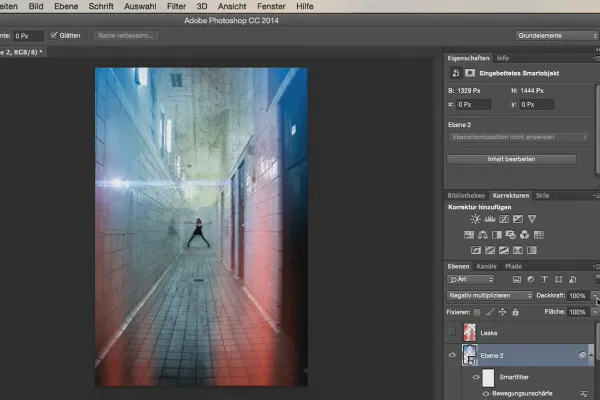Switch to the Kanäle tab
The image size is (600, 400).
(486, 266)
